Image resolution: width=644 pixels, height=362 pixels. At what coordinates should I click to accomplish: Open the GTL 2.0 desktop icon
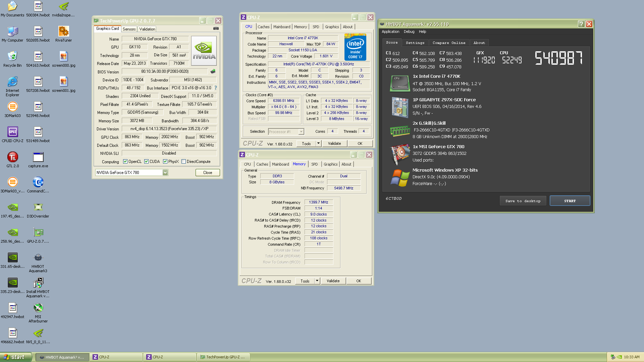12,160
